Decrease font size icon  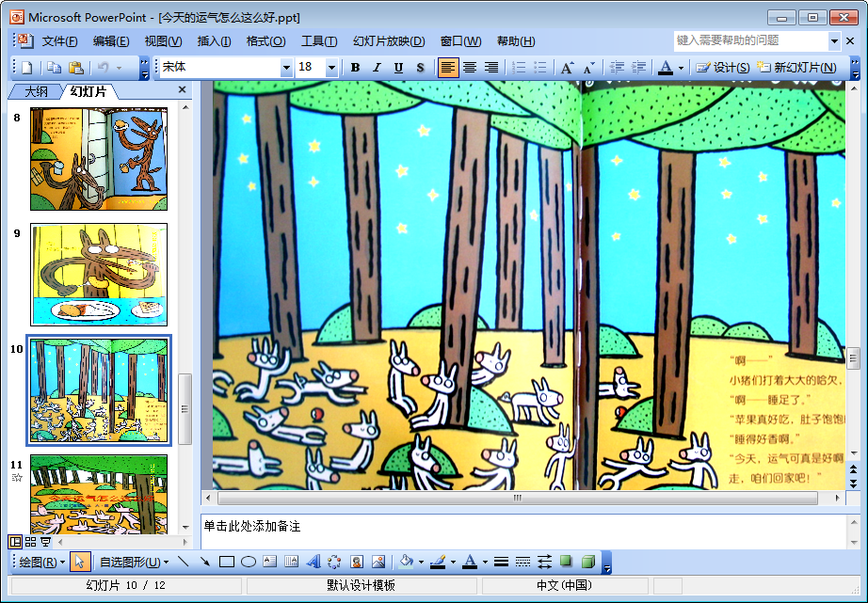pos(589,68)
